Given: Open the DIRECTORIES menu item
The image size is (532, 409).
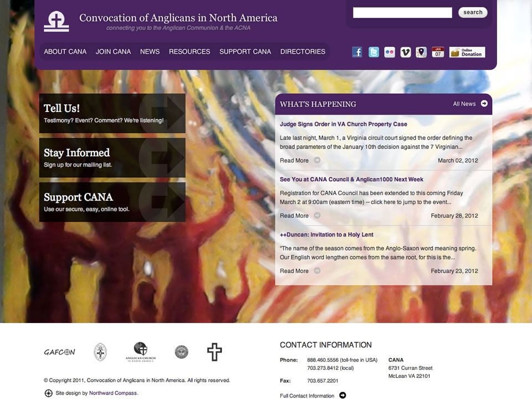Looking at the screenshot, I should pyautogui.click(x=303, y=52).
